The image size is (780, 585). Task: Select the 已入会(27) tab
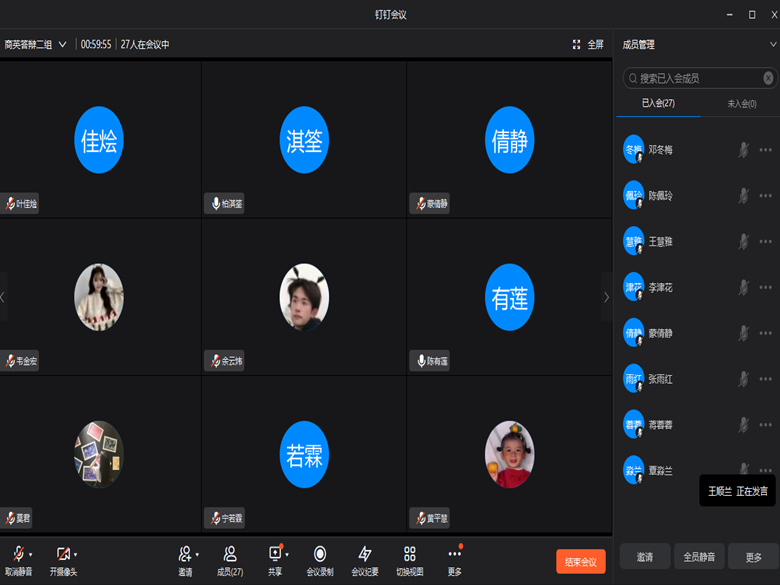click(x=657, y=103)
